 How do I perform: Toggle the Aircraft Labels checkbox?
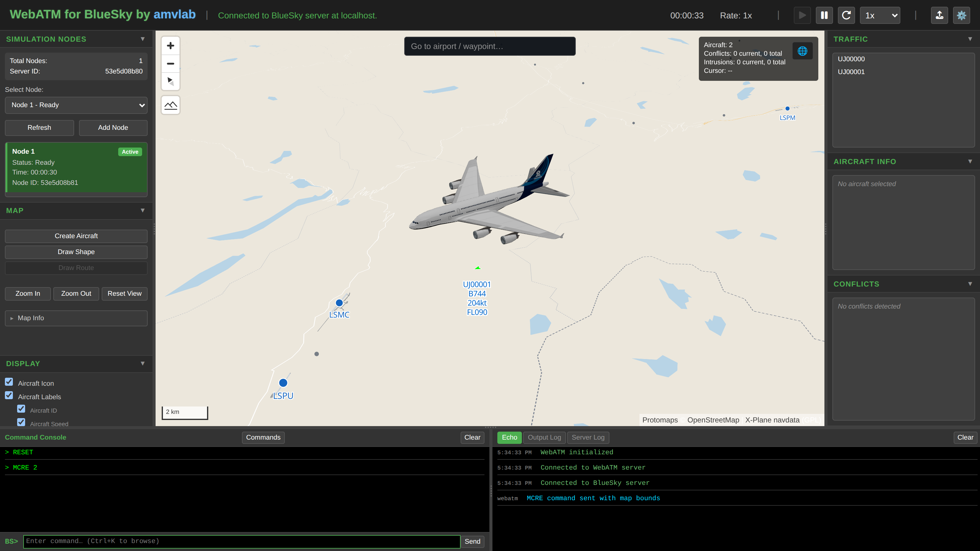pos(9,395)
